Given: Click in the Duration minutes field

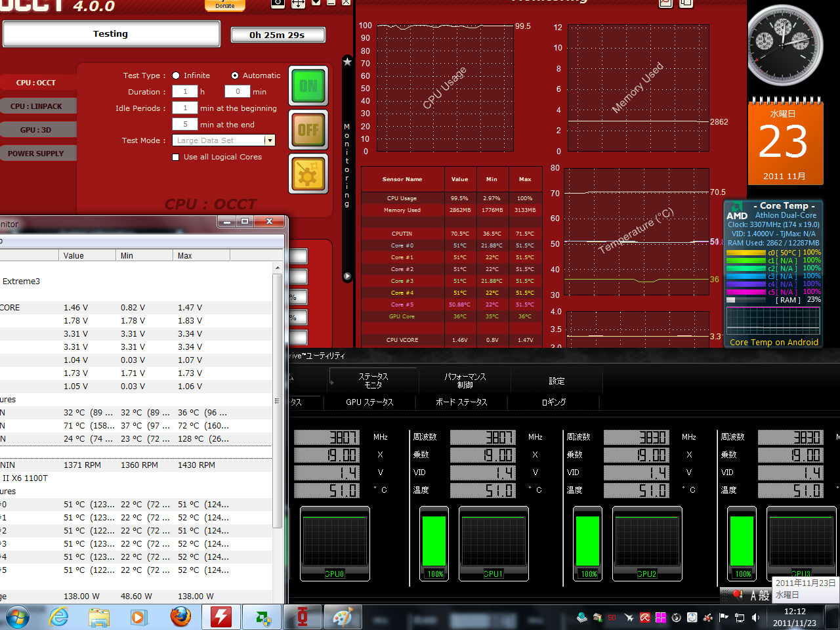Looking at the screenshot, I should [x=238, y=92].
